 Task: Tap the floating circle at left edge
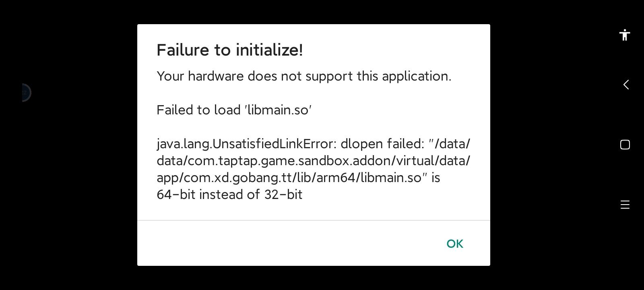point(25,93)
